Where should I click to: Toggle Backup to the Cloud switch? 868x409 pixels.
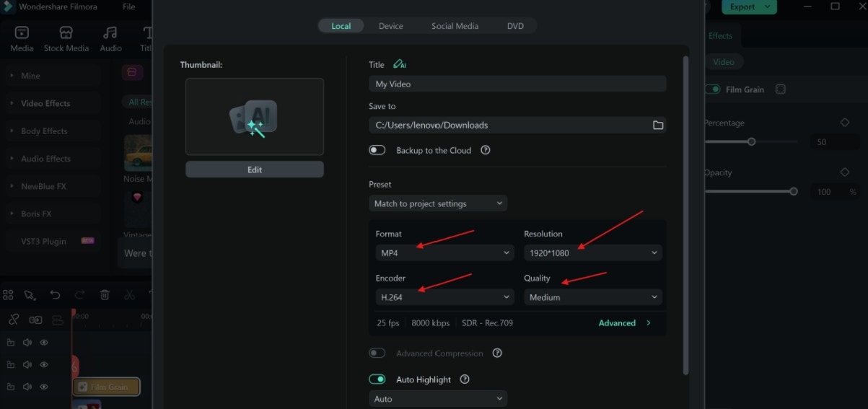pyautogui.click(x=377, y=150)
